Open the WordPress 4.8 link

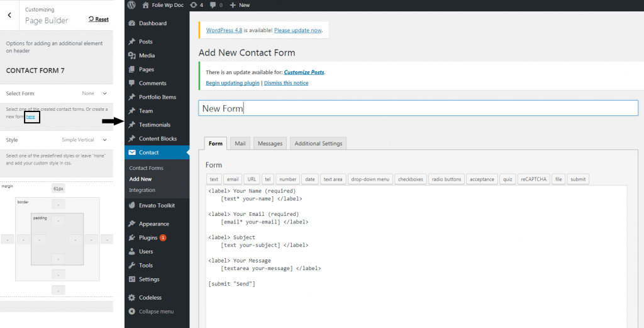click(x=225, y=30)
